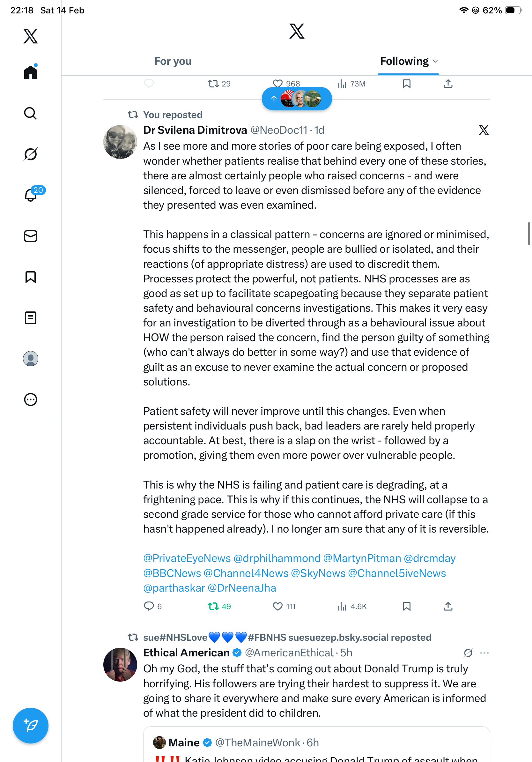Open Messages envelope in sidebar

(x=31, y=236)
